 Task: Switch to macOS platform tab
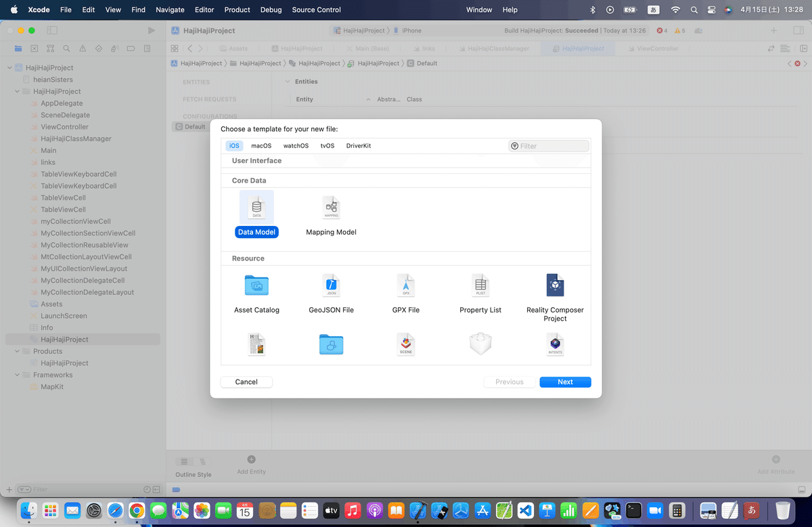pos(261,145)
